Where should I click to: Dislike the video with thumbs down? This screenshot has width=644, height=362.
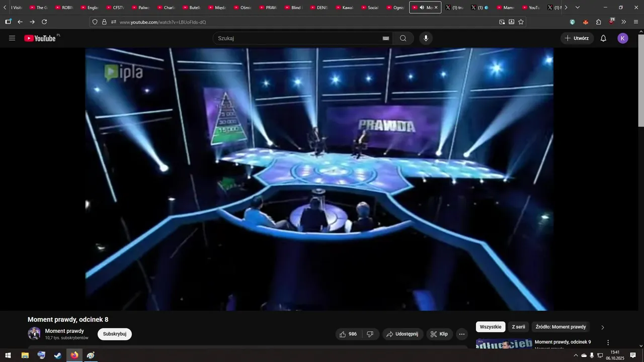point(370,334)
